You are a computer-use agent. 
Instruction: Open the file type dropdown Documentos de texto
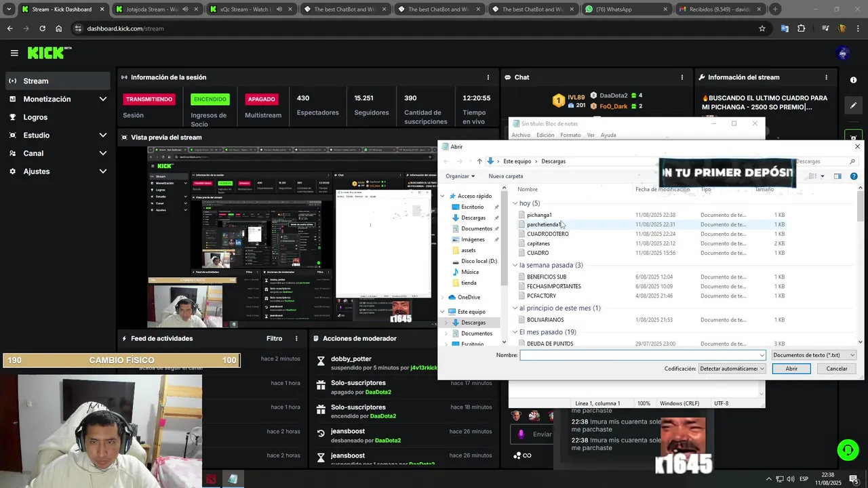[814, 355]
